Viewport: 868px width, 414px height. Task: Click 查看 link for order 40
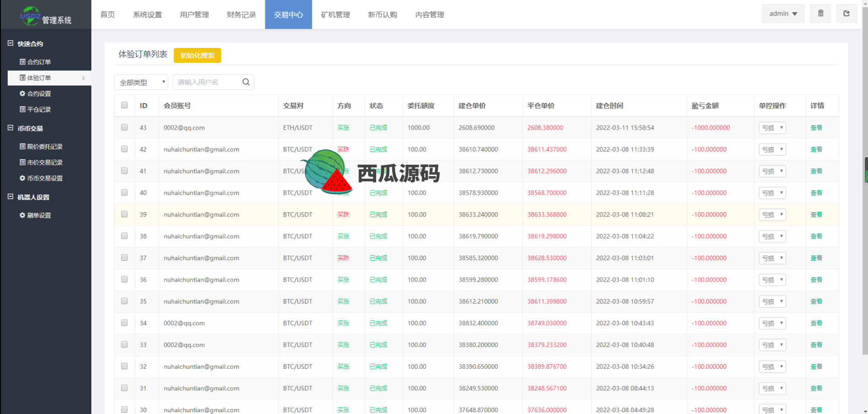click(816, 193)
